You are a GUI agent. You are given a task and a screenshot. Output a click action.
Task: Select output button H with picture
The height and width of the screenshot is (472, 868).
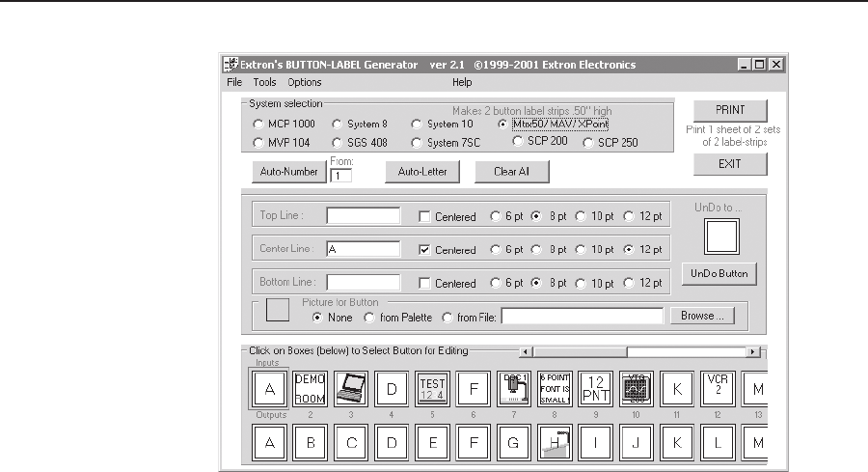click(x=555, y=443)
